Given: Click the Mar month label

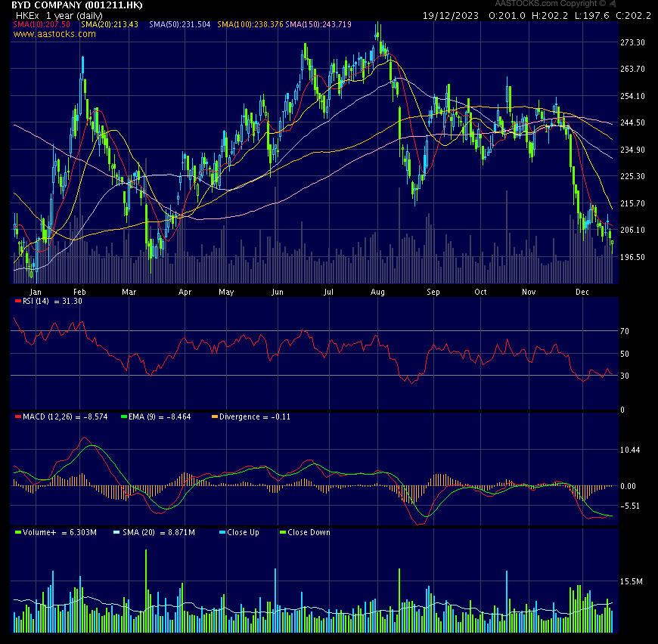Looking at the screenshot, I should tap(129, 292).
